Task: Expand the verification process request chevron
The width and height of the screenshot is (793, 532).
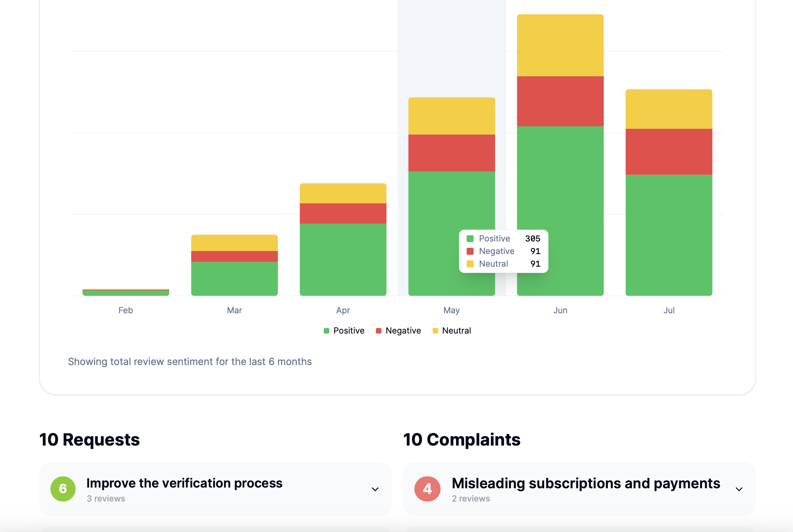Action: [x=375, y=489]
